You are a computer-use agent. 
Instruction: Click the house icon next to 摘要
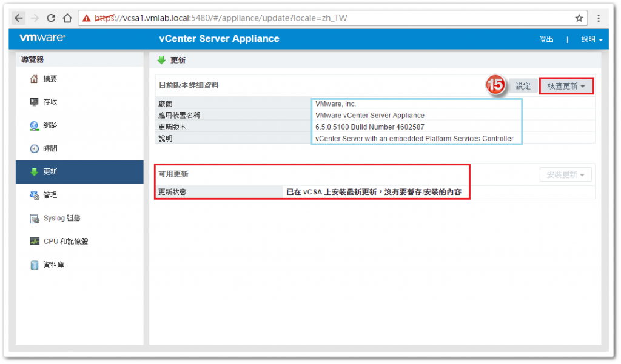click(x=35, y=79)
